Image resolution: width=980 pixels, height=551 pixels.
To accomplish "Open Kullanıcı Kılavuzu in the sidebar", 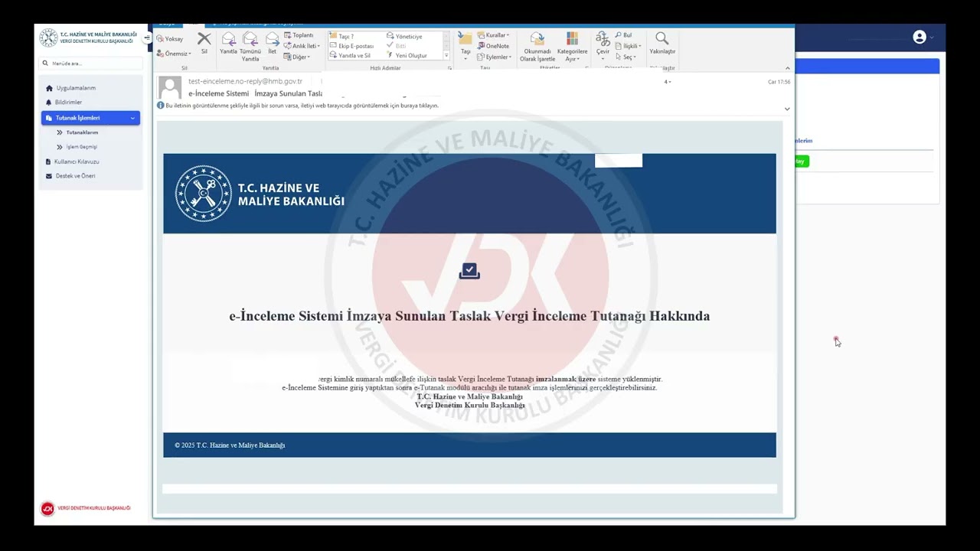I will [77, 161].
